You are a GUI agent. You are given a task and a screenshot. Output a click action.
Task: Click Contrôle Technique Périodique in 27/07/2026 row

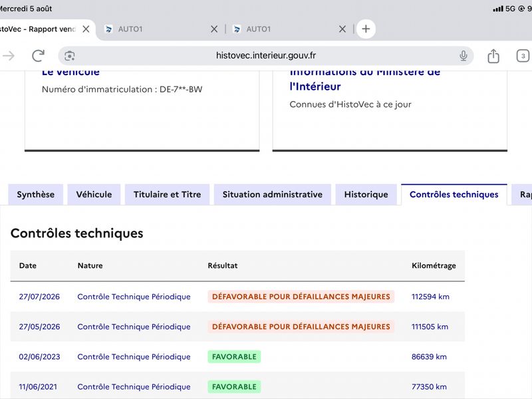coord(134,297)
